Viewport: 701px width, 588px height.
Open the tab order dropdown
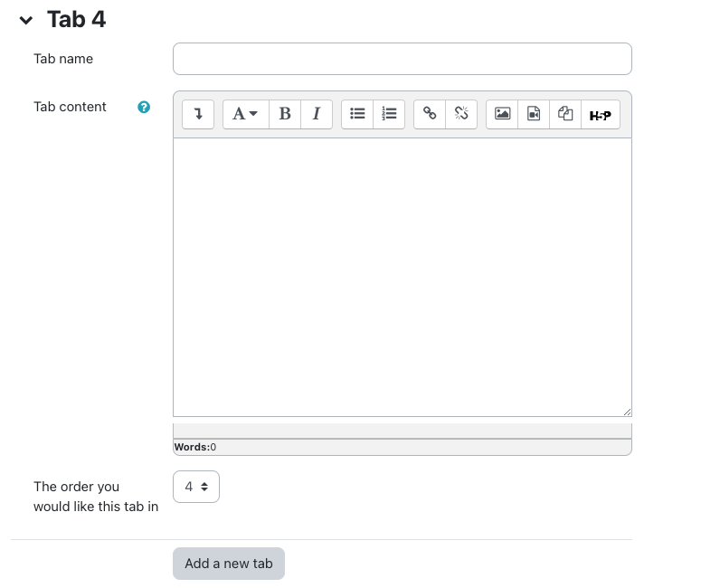(196, 487)
